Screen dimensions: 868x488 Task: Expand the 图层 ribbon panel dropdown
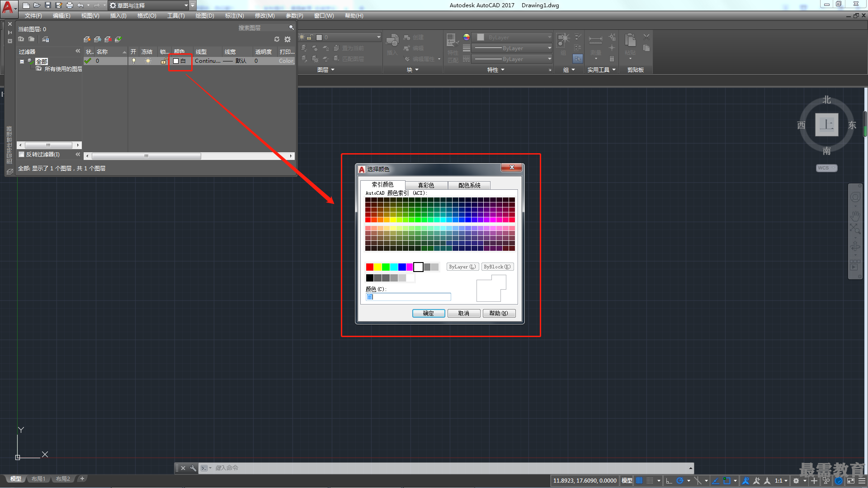point(326,70)
